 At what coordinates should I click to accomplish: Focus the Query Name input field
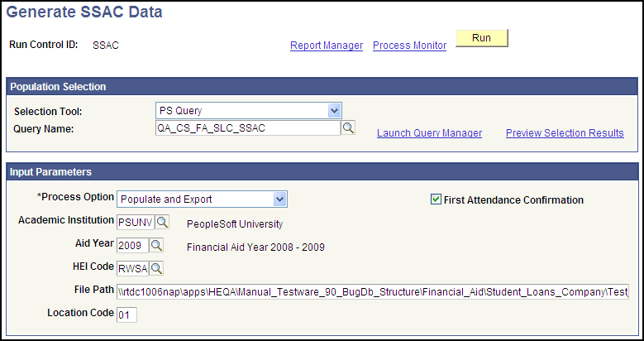pos(248,128)
